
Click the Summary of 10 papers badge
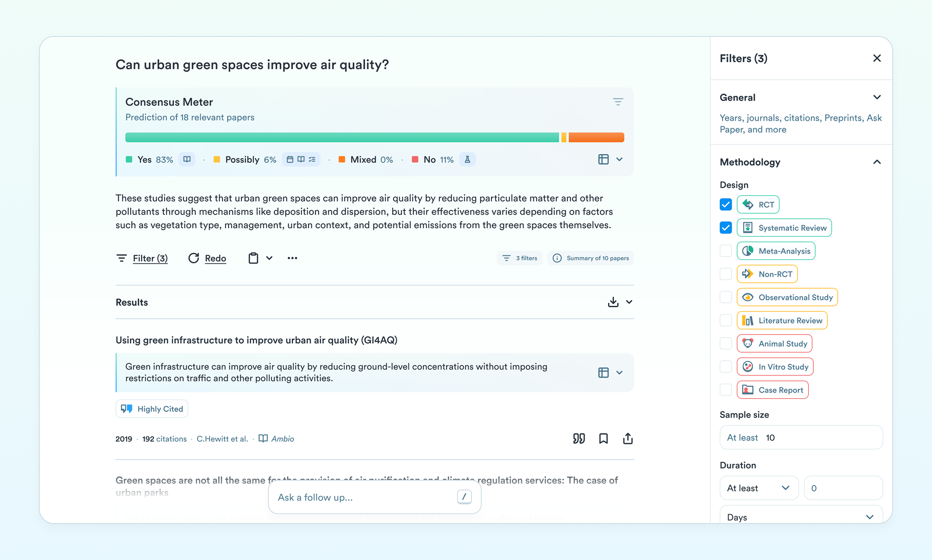point(591,258)
